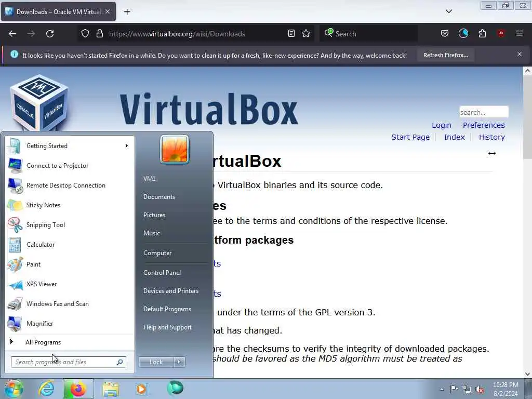
Task: Open Windows Media Player from the taskbar
Action: [141, 389]
